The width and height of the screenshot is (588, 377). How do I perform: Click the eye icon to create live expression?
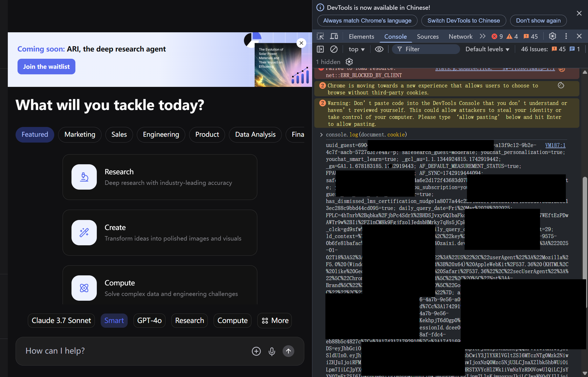pos(379,49)
